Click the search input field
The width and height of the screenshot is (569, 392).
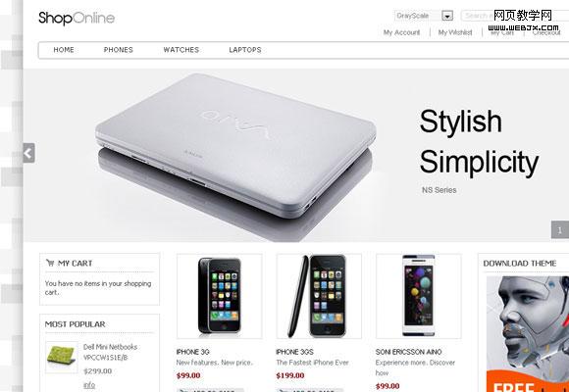(x=515, y=16)
